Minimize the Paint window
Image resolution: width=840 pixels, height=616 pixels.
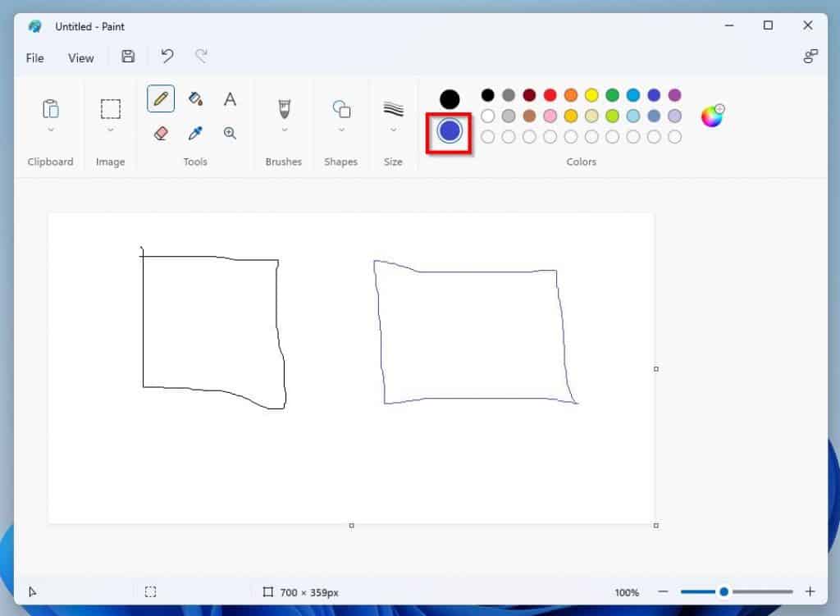pyautogui.click(x=729, y=25)
